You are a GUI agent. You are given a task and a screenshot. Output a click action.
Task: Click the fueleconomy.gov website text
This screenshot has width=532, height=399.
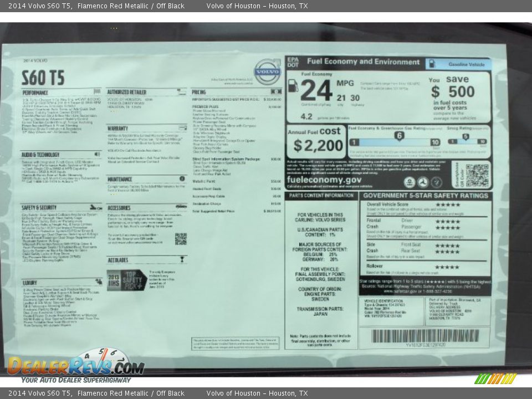tap(324, 180)
